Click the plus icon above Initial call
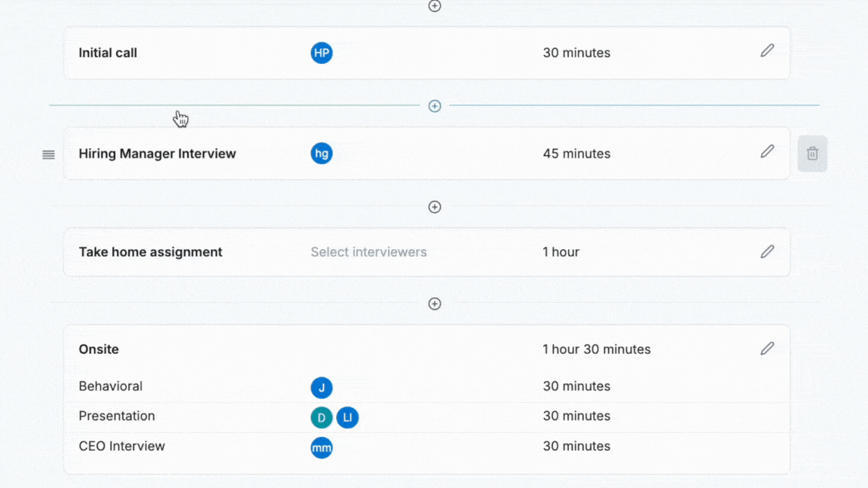The width and height of the screenshot is (868, 488). tap(435, 6)
